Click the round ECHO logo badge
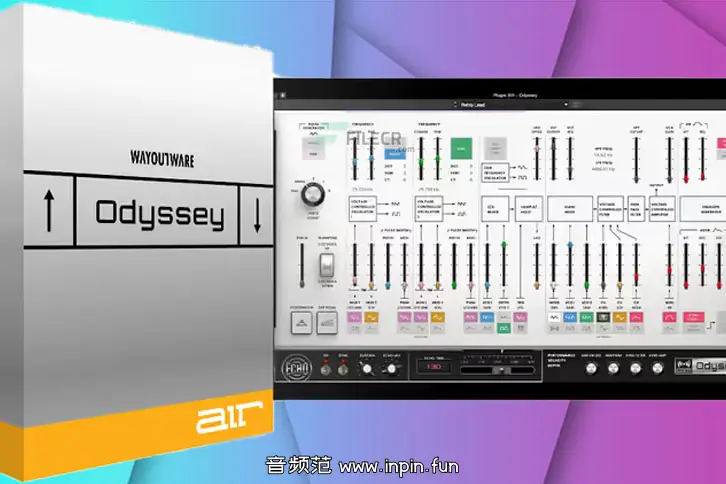 click(296, 368)
